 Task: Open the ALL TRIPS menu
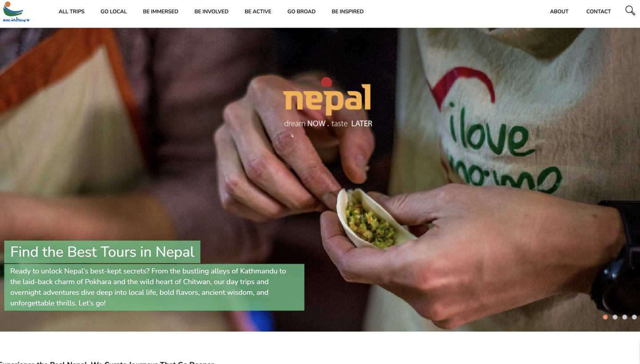coord(72,12)
